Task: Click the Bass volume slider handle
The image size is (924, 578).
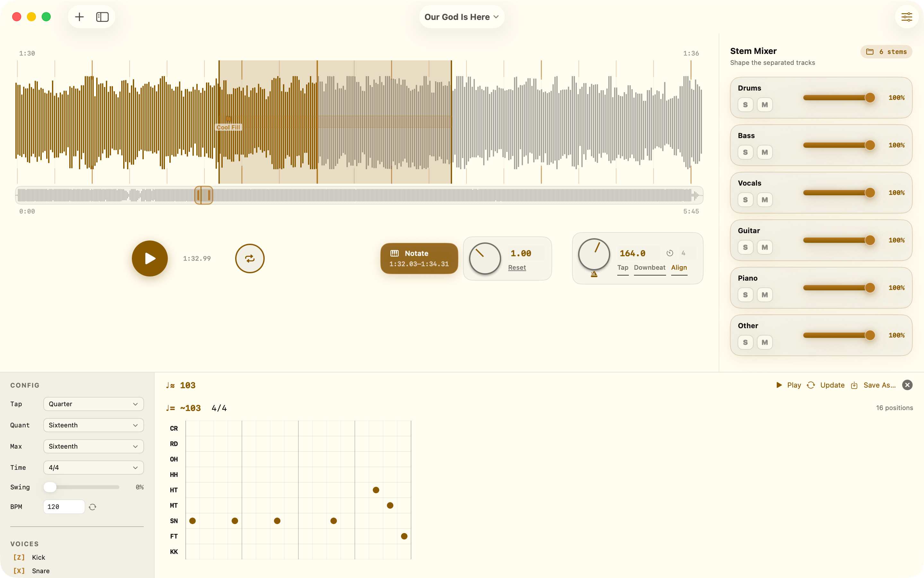Action: click(x=870, y=145)
